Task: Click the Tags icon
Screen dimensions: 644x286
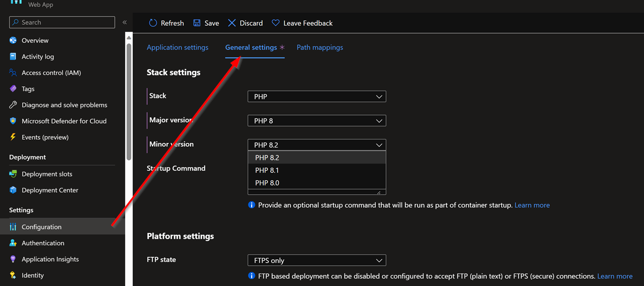Action: point(13,89)
